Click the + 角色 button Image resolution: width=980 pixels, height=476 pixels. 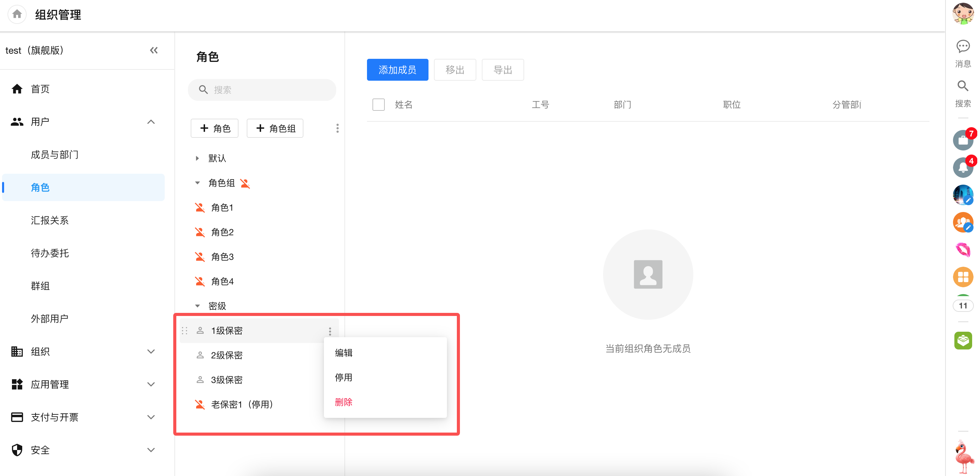pos(215,128)
